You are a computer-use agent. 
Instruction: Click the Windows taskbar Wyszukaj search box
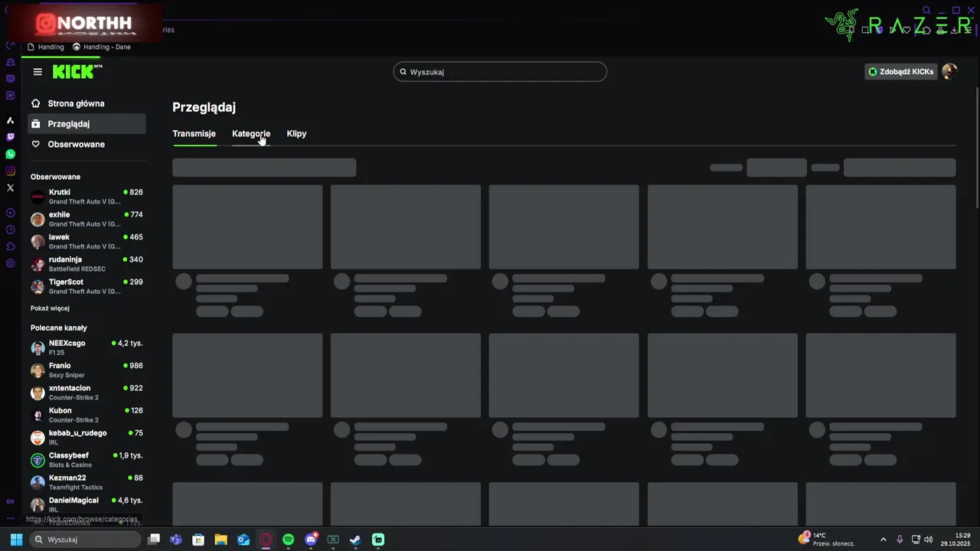pos(85,540)
